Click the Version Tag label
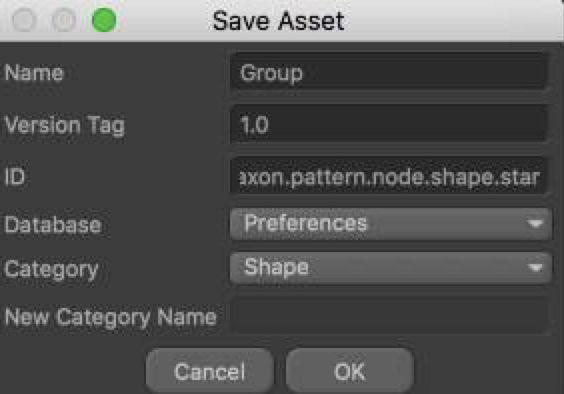This screenshot has height=394, width=564. (x=64, y=126)
